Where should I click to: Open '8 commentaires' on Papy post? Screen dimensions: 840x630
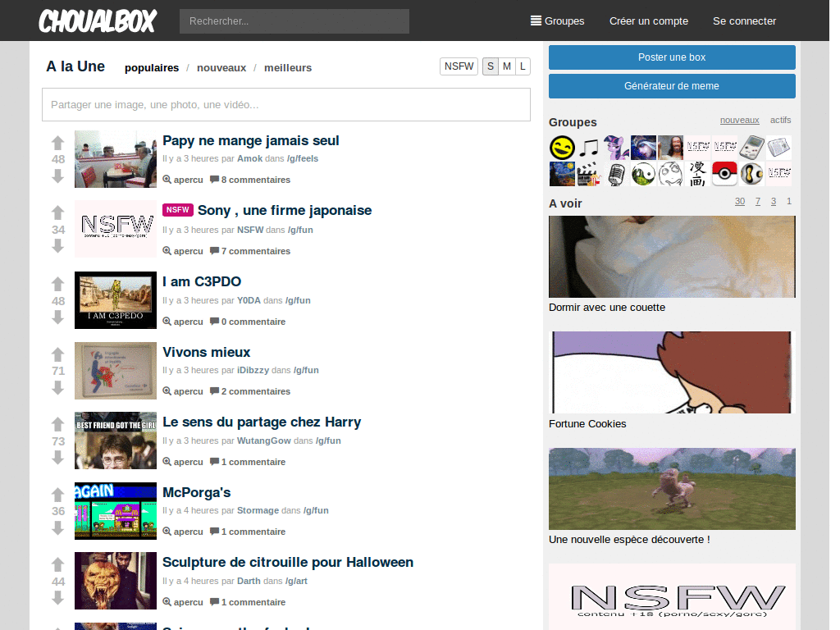point(250,180)
